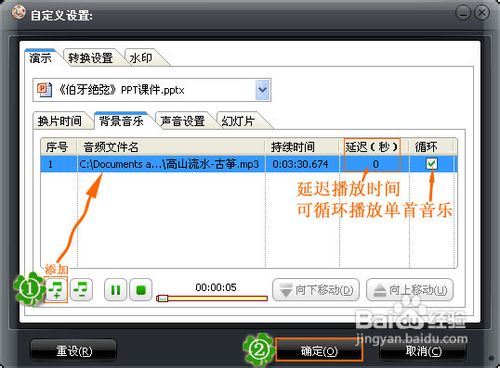Click the 循环 column header

(432, 147)
